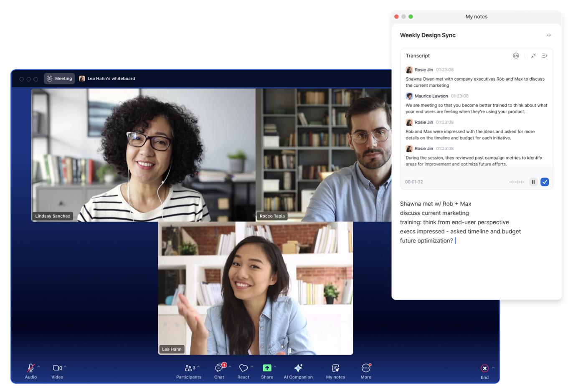Image resolution: width=573 pixels, height=392 pixels.
Task: Click the More options icon
Action: tap(366, 368)
